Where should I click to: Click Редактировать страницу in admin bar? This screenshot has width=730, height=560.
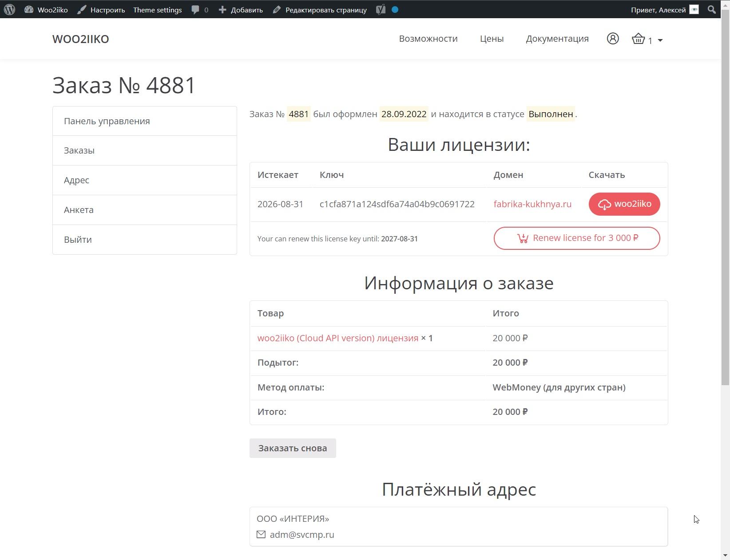[320, 9]
